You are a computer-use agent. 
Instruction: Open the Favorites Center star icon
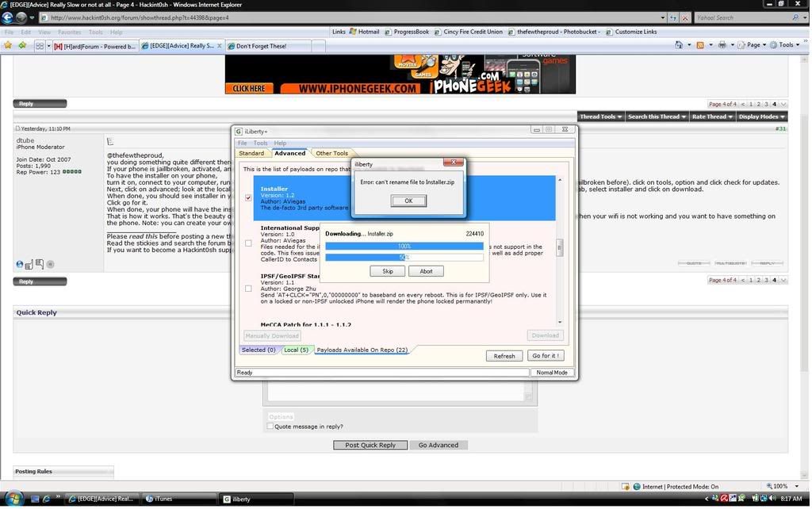pos(8,45)
